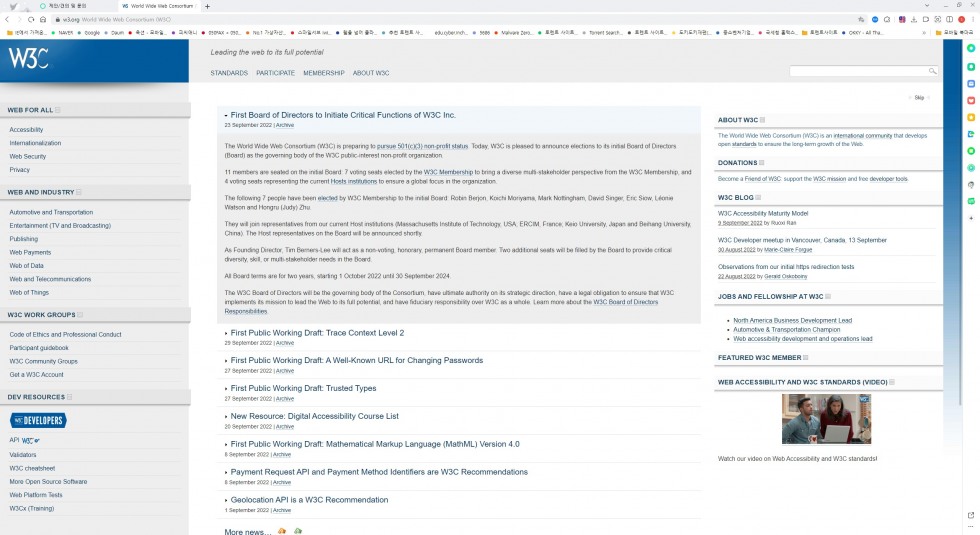Open the Web Security link

coord(28,157)
